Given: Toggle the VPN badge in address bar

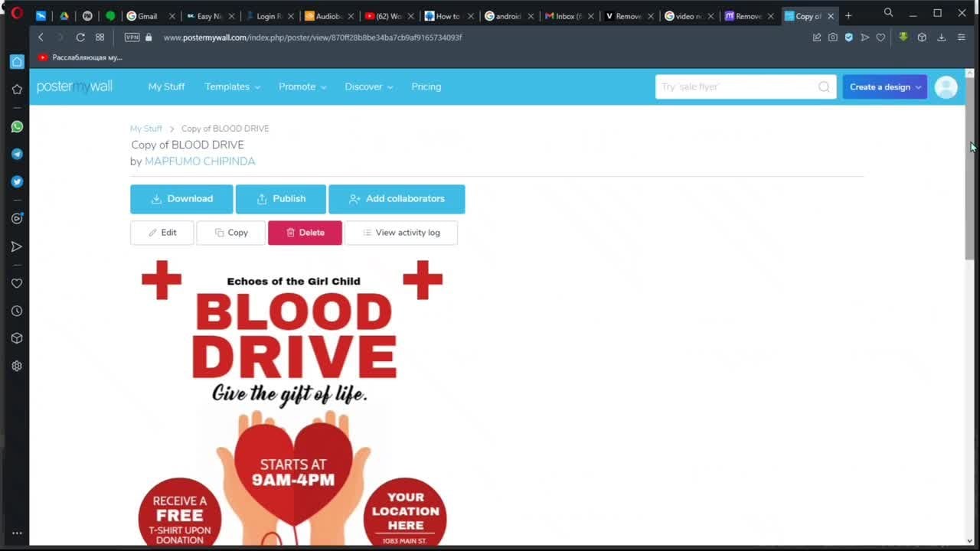Looking at the screenshot, I should point(132,37).
